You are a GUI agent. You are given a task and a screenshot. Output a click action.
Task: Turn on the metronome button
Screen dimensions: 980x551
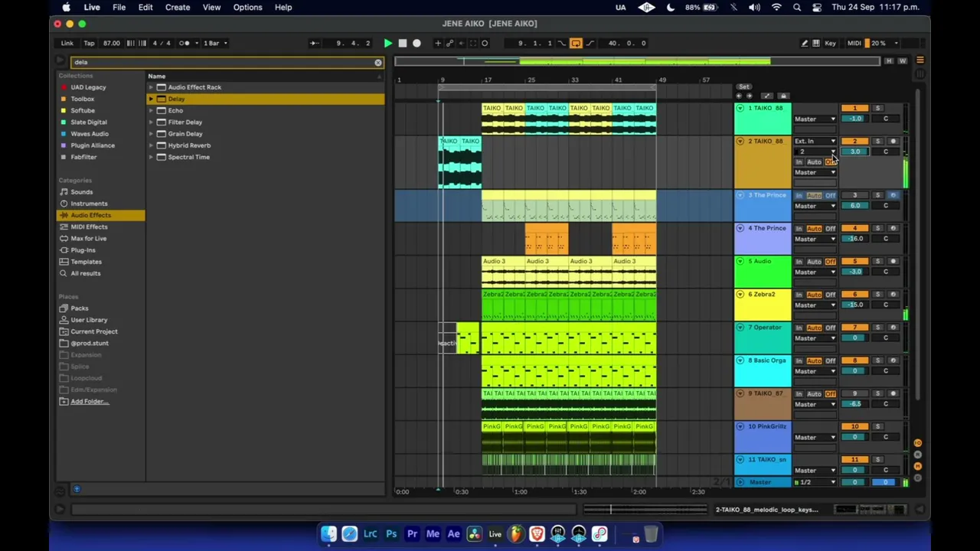coord(185,43)
